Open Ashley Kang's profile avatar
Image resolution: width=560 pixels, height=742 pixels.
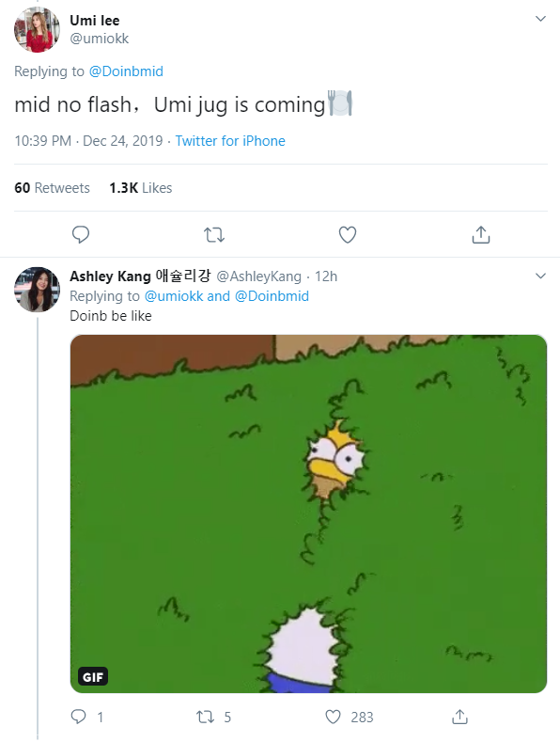coord(37,289)
